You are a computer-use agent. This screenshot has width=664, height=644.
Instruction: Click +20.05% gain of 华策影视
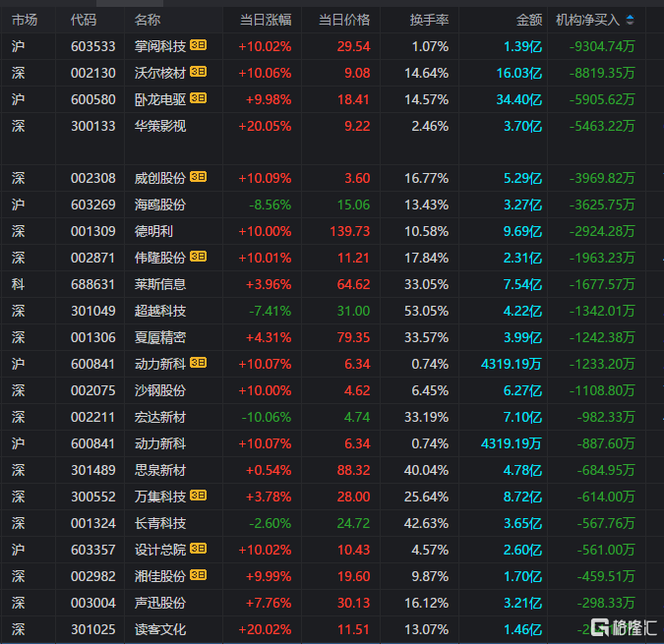coord(265,126)
